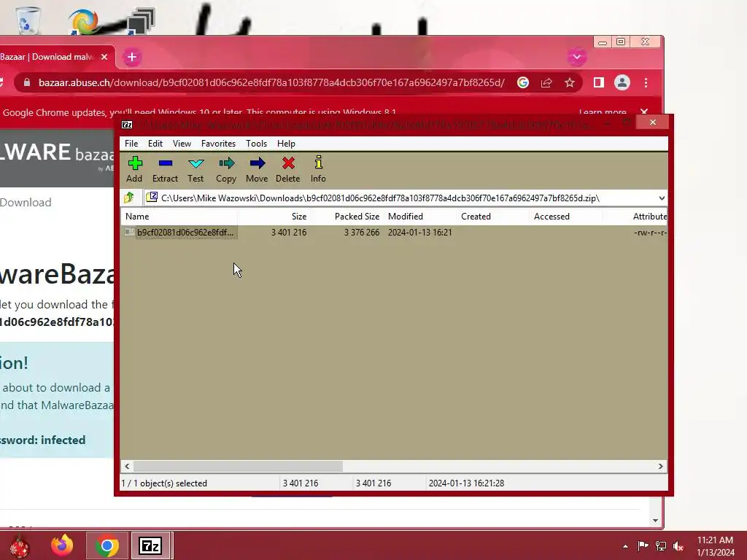This screenshot has height=560, width=747.
Task: Open 7-Zip File menu
Action: tap(131, 144)
